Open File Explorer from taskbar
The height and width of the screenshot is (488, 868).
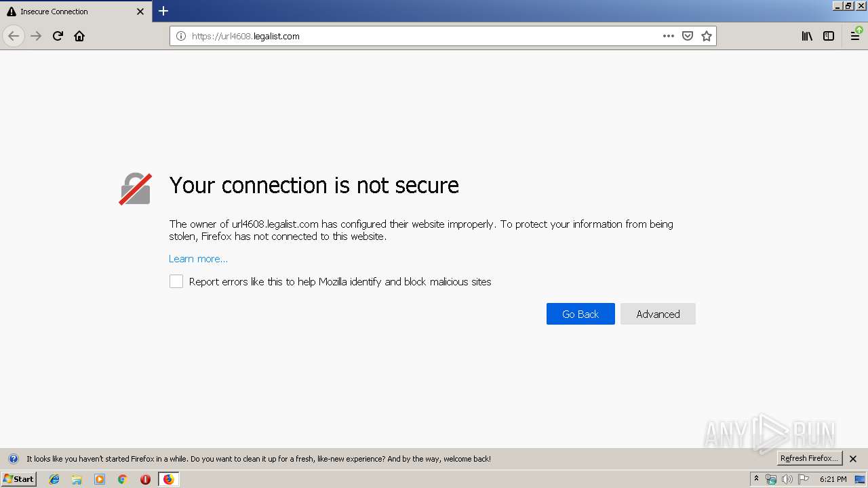click(x=77, y=479)
